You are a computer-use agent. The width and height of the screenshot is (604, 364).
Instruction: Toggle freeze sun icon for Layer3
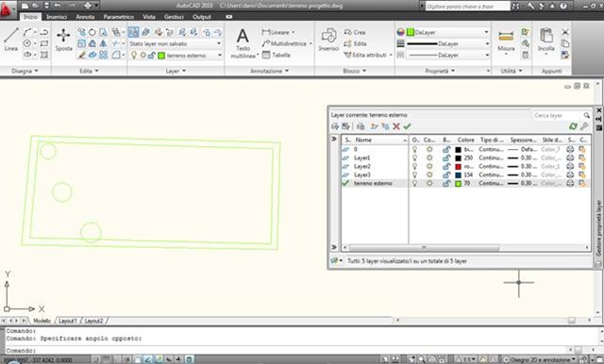(429, 174)
